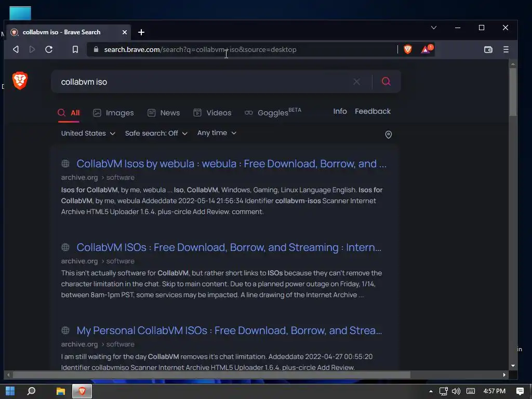Open File Explorer from taskbar
Image resolution: width=532 pixels, height=399 pixels.
click(x=61, y=391)
